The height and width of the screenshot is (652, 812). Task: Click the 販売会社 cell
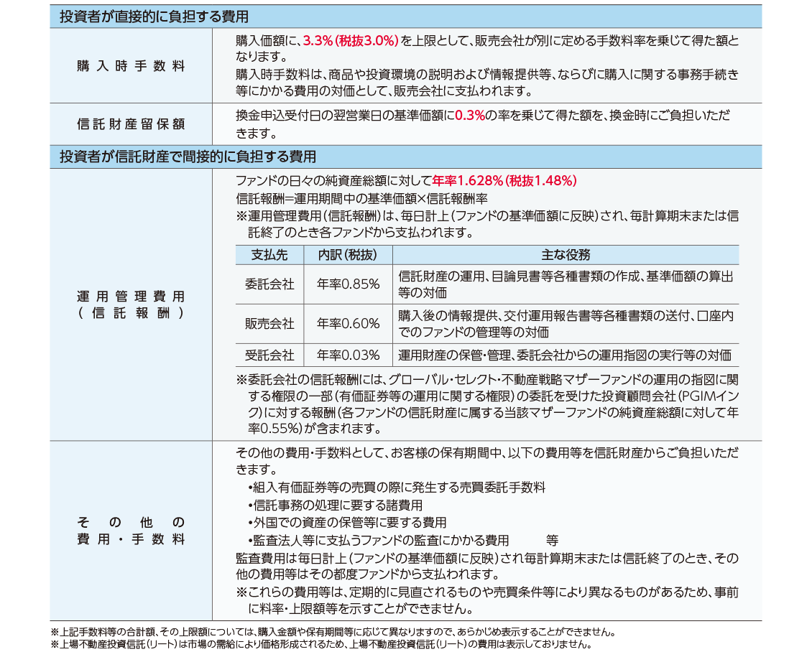pos(269,324)
